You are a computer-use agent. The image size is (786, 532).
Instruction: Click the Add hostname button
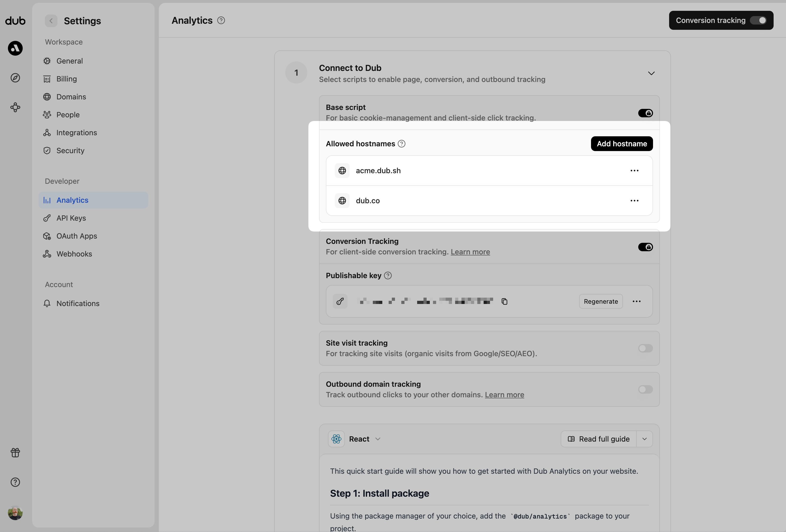[x=622, y=143]
